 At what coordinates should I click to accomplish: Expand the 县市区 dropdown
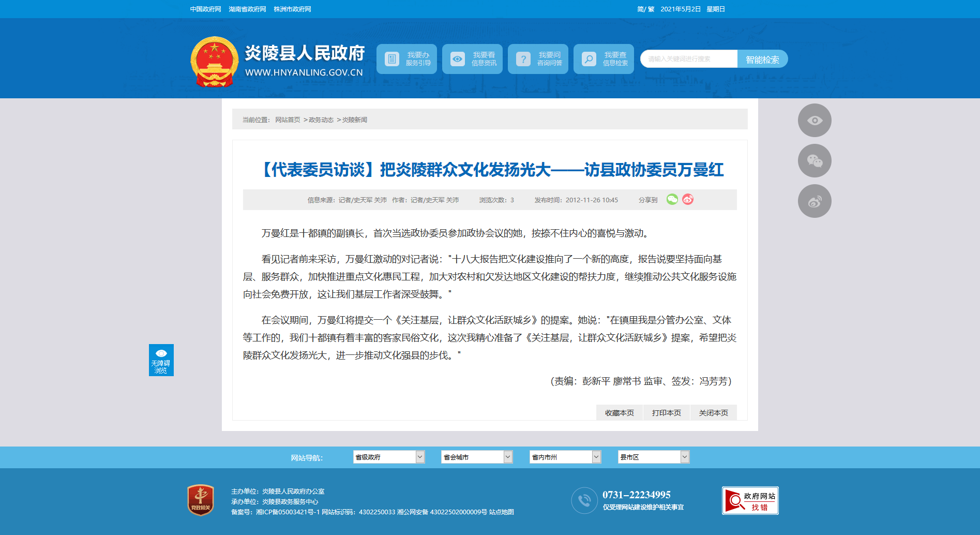tap(654, 457)
